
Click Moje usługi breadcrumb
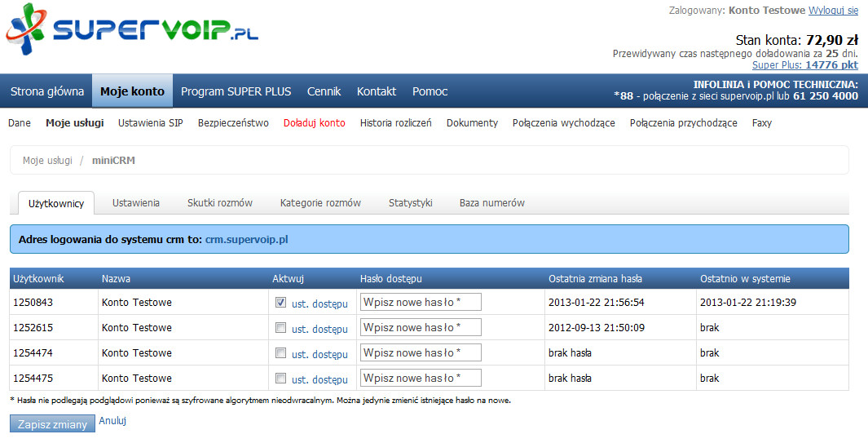coord(47,160)
